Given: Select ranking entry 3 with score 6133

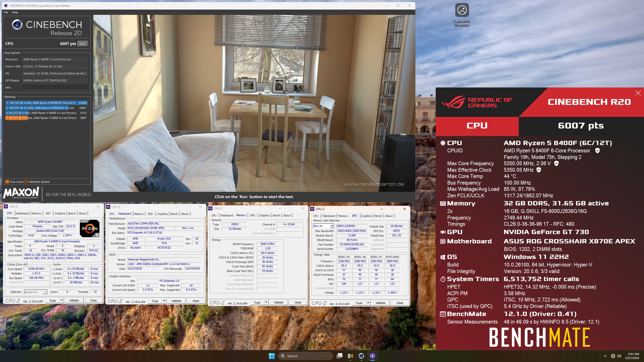Looking at the screenshot, I should click(x=46, y=113).
